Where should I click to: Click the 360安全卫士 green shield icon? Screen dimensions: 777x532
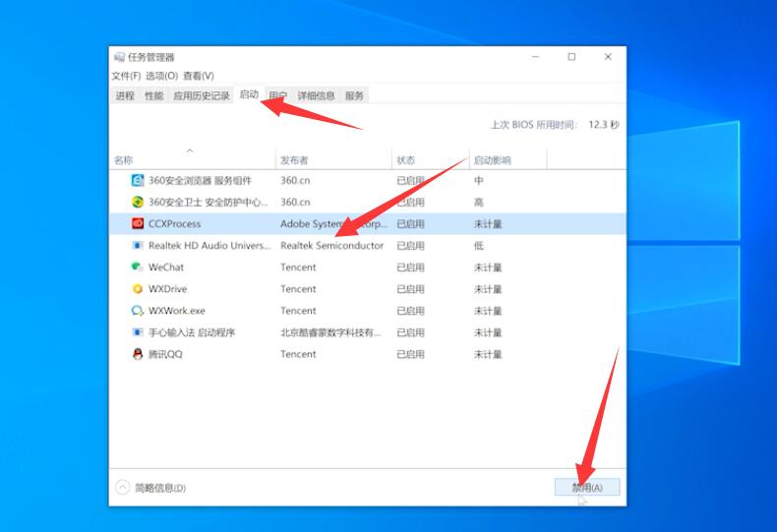coord(138,203)
